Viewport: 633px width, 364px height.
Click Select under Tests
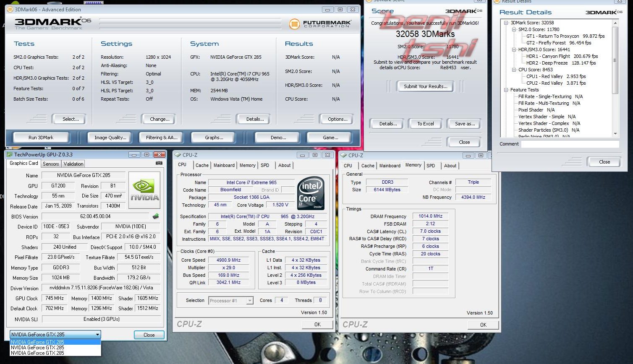pos(71,119)
